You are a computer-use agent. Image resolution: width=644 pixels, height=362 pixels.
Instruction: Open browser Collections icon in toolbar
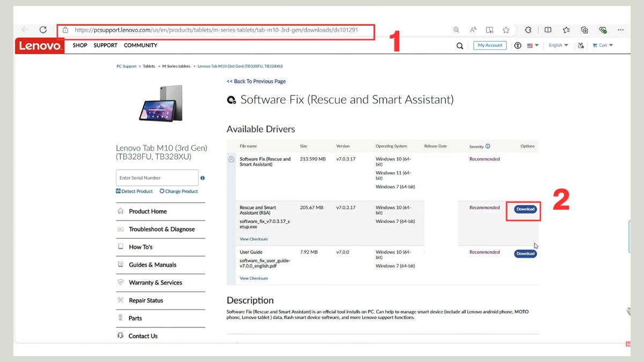pyautogui.click(x=584, y=30)
